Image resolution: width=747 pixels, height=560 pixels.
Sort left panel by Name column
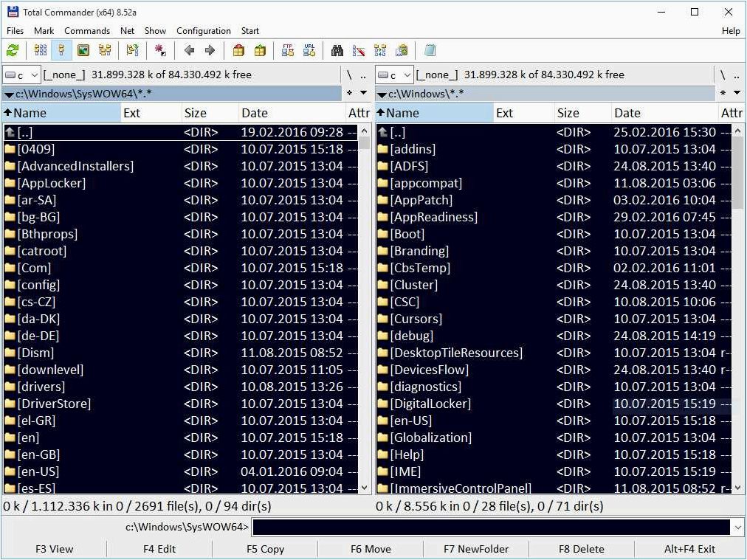tap(61, 113)
